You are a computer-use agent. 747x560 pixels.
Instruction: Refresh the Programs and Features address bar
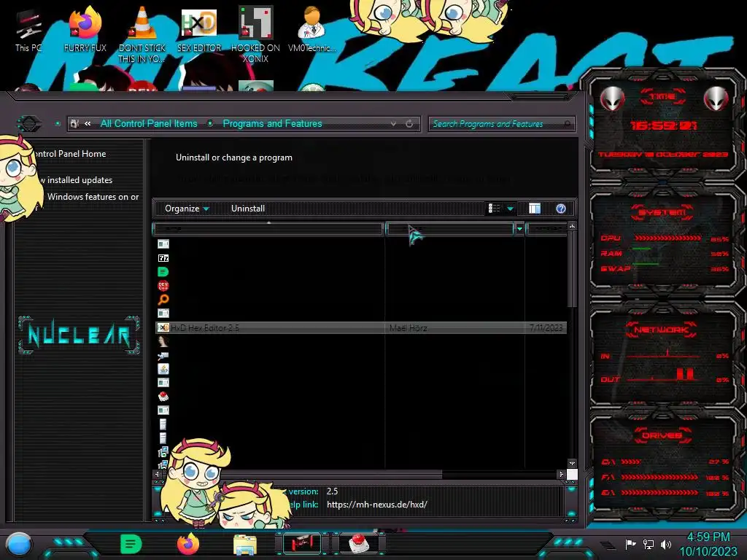click(409, 124)
